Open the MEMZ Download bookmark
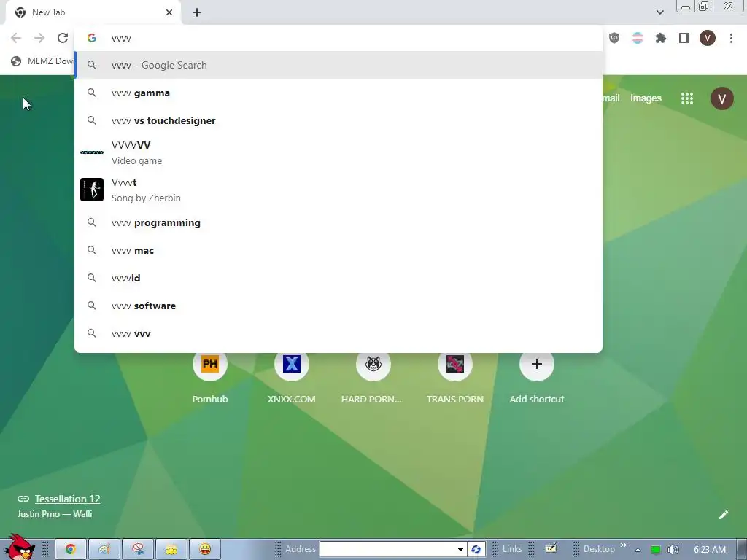The image size is (747, 560). click(x=43, y=61)
